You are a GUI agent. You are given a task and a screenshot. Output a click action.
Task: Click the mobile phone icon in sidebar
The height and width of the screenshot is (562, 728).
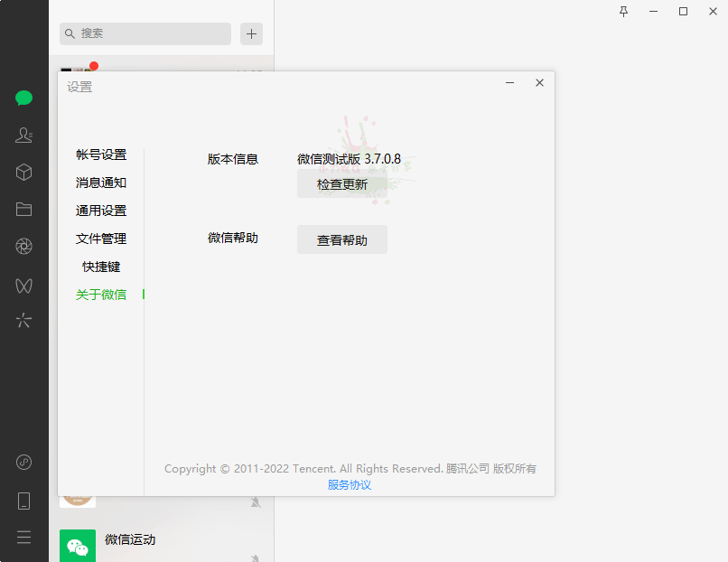click(x=24, y=501)
